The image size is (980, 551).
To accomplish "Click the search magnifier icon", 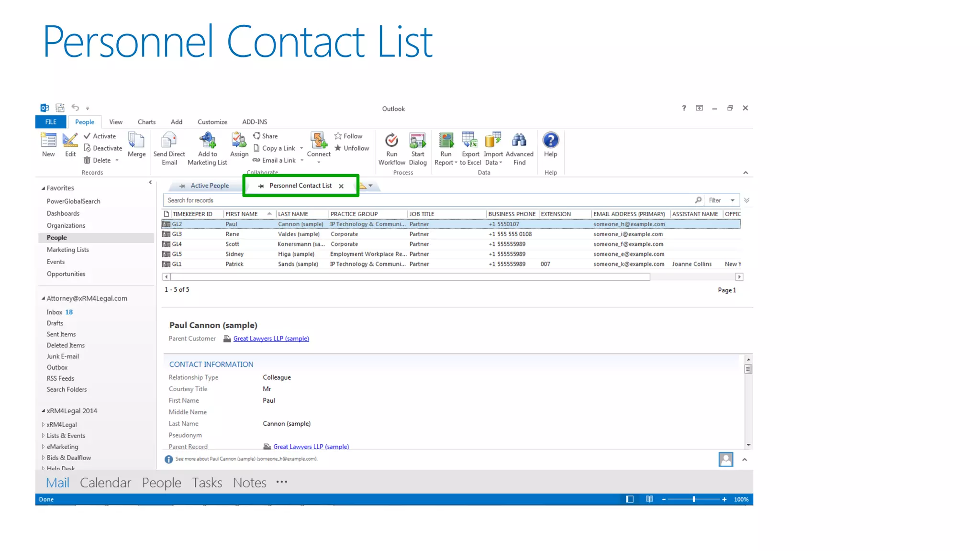I will 698,200.
